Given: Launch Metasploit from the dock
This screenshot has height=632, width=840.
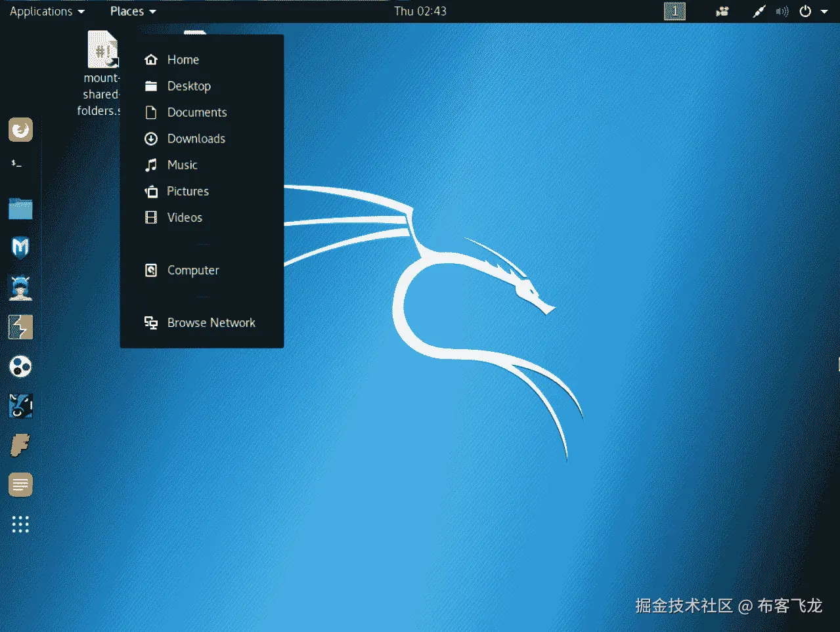Looking at the screenshot, I should pyautogui.click(x=20, y=248).
